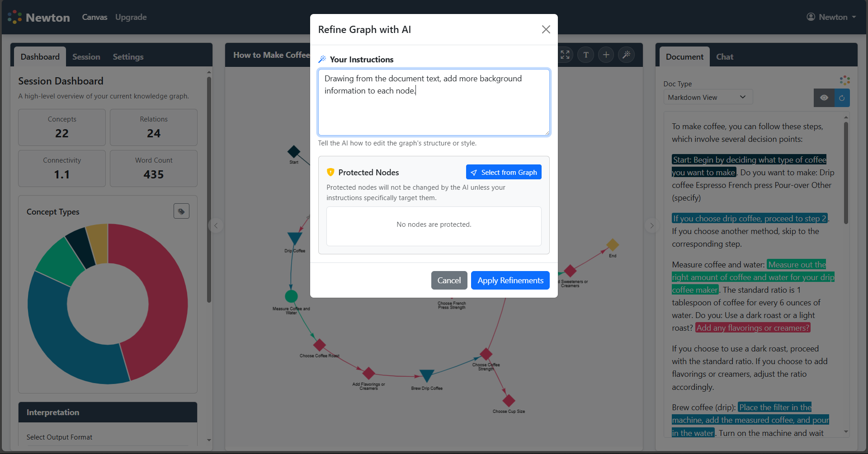Open the Markdown View doc type dropdown
The height and width of the screenshot is (454, 868).
[x=708, y=97]
